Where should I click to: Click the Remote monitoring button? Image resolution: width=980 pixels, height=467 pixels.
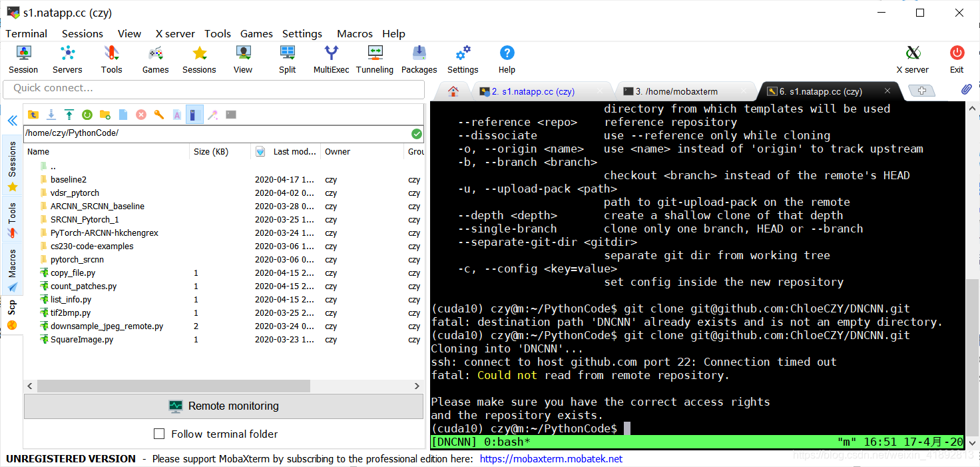click(223, 406)
